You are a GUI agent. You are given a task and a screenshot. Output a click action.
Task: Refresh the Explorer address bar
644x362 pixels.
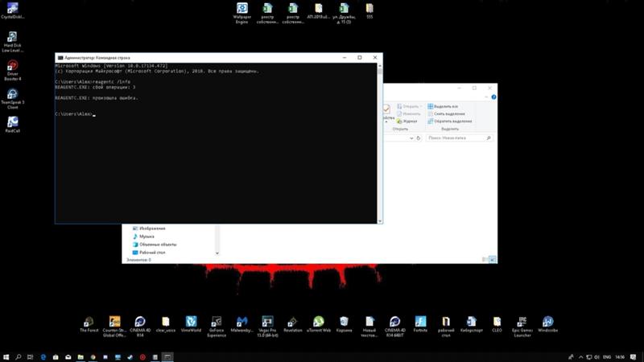(x=418, y=138)
